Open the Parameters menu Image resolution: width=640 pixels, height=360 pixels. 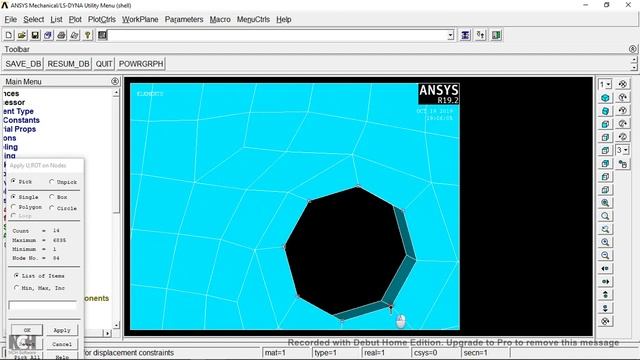click(184, 19)
